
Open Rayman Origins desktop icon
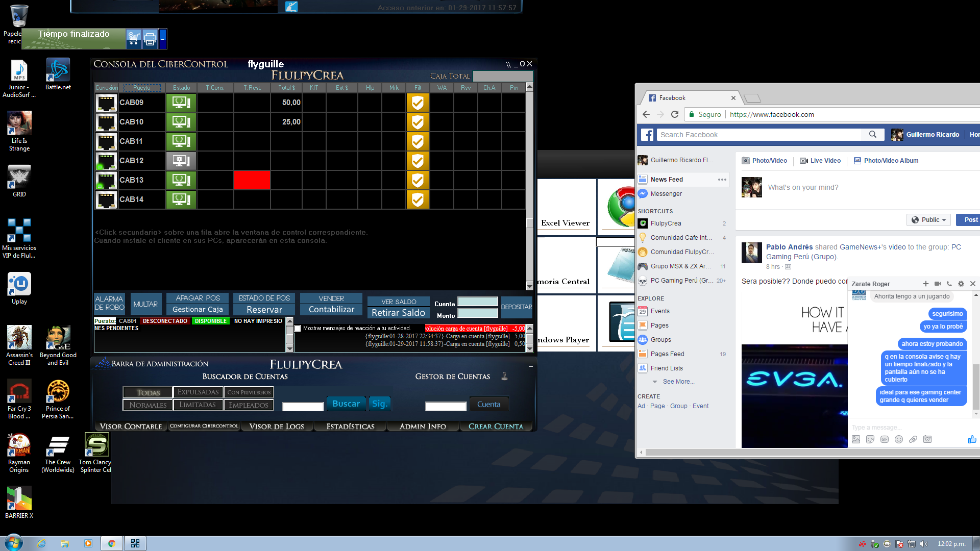coord(19,453)
